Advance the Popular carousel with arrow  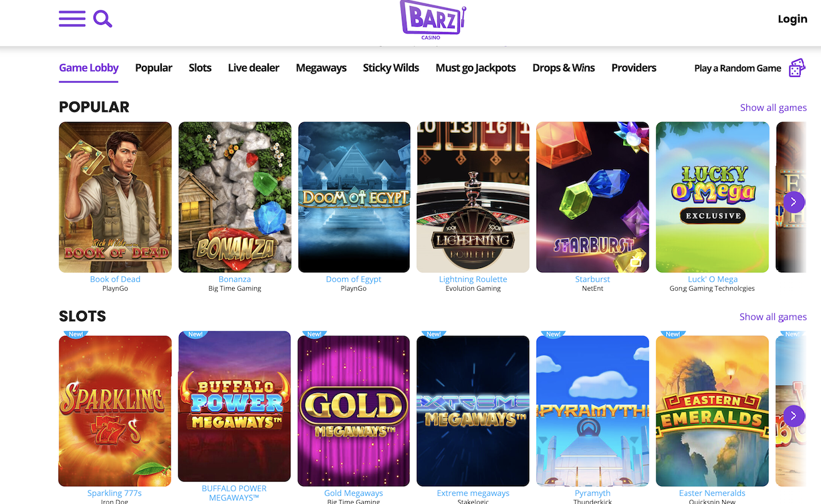click(794, 201)
